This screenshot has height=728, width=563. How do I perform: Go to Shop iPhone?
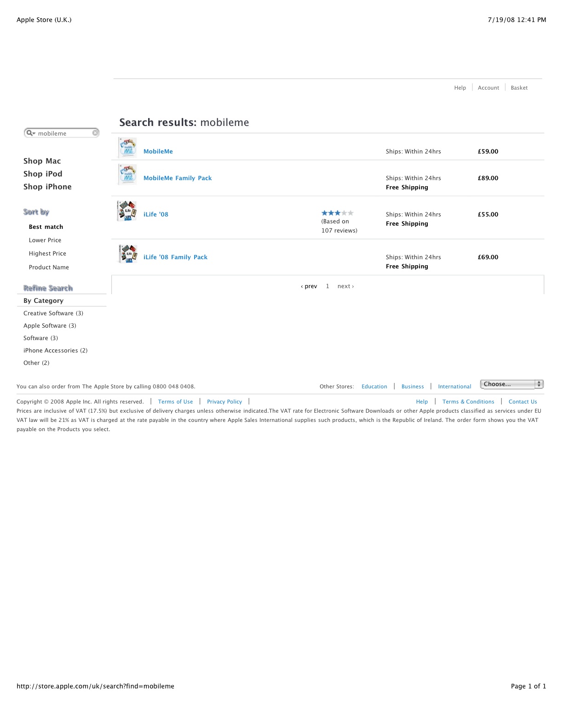point(47,187)
